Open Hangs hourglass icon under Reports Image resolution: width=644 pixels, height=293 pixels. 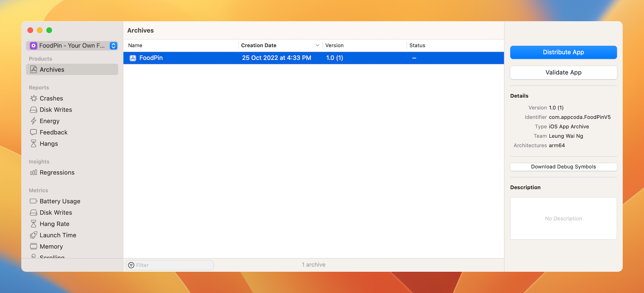pos(34,144)
